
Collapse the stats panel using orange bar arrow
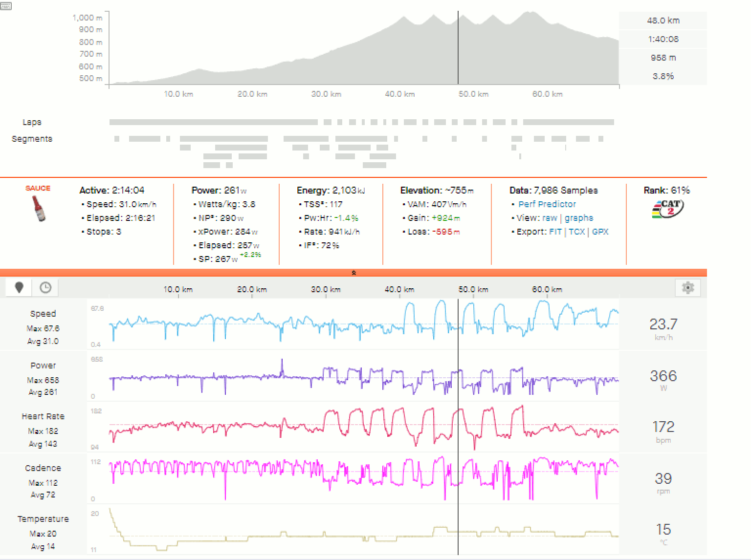pos(353,273)
